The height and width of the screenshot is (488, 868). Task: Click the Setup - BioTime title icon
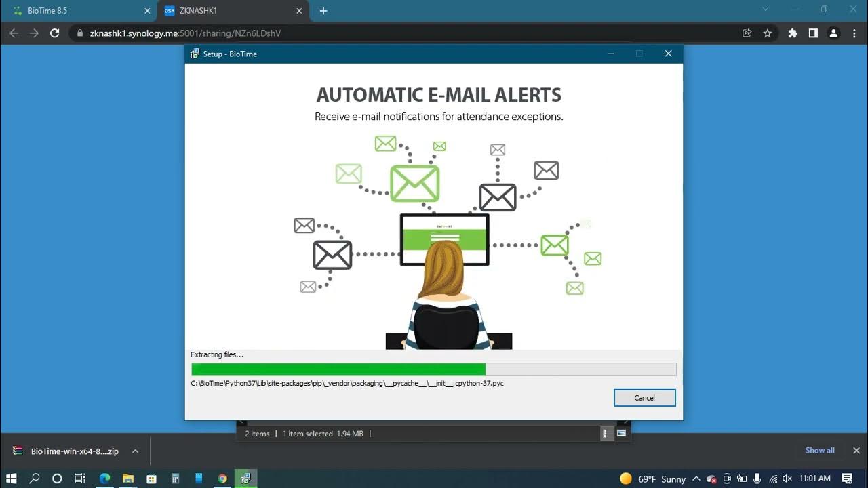tap(195, 54)
